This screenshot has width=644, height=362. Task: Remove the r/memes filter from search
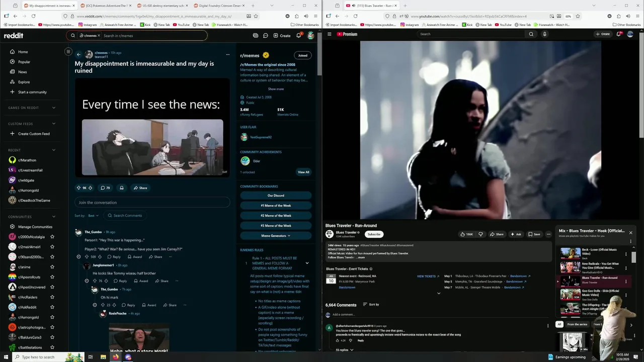pos(99,36)
